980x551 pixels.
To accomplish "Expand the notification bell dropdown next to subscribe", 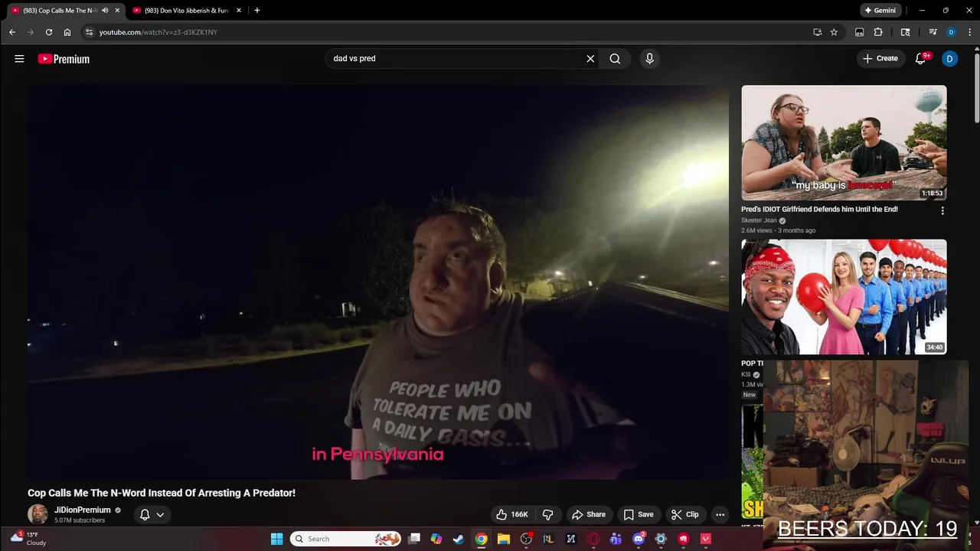I will click(152, 514).
